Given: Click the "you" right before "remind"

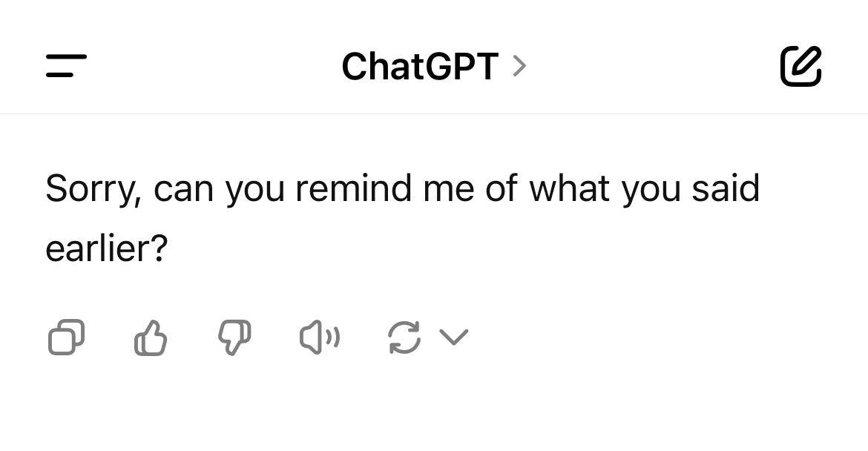Looking at the screenshot, I should pos(254,188).
